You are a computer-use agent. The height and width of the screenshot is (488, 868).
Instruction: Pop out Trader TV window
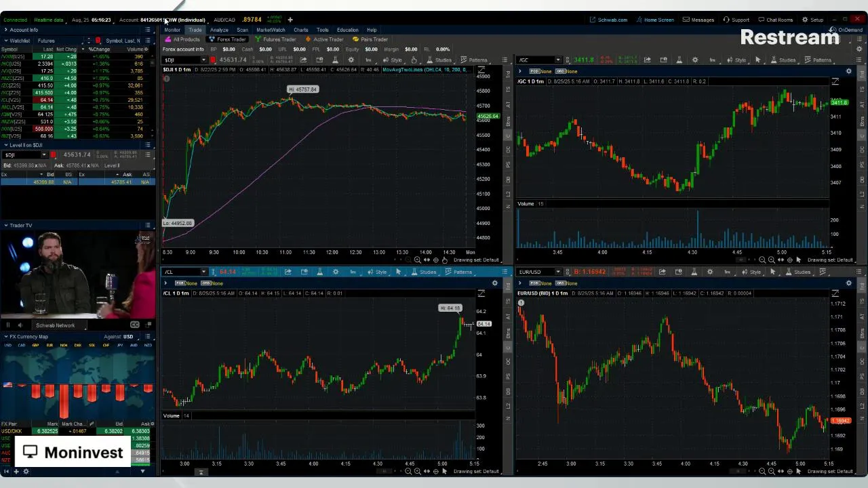(x=147, y=325)
